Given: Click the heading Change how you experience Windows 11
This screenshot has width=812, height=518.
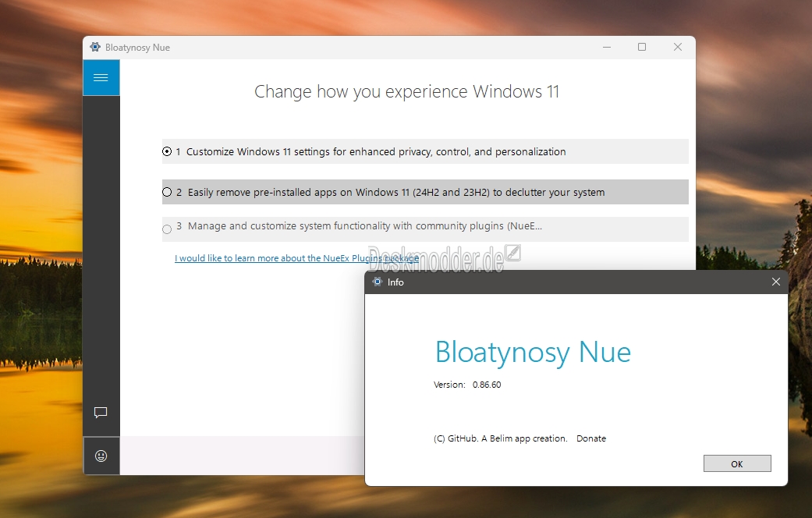Looking at the screenshot, I should coord(406,92).
